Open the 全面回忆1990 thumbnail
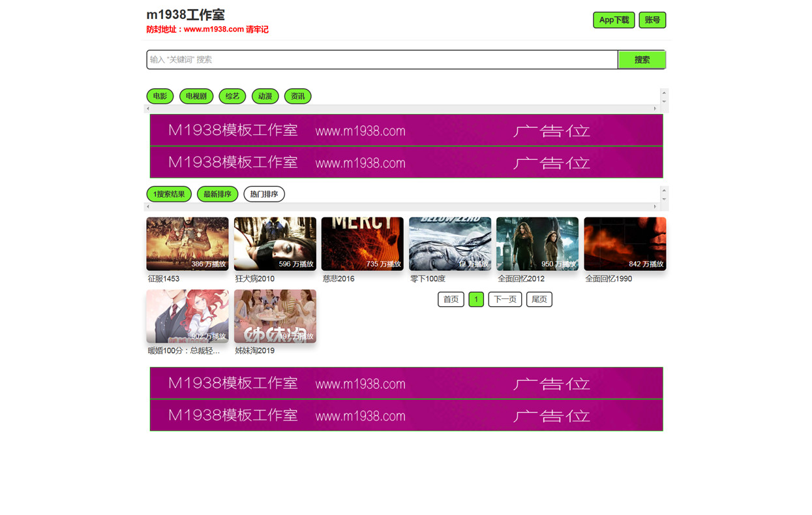This screenshot has width=812, height=515. (625, 244)
